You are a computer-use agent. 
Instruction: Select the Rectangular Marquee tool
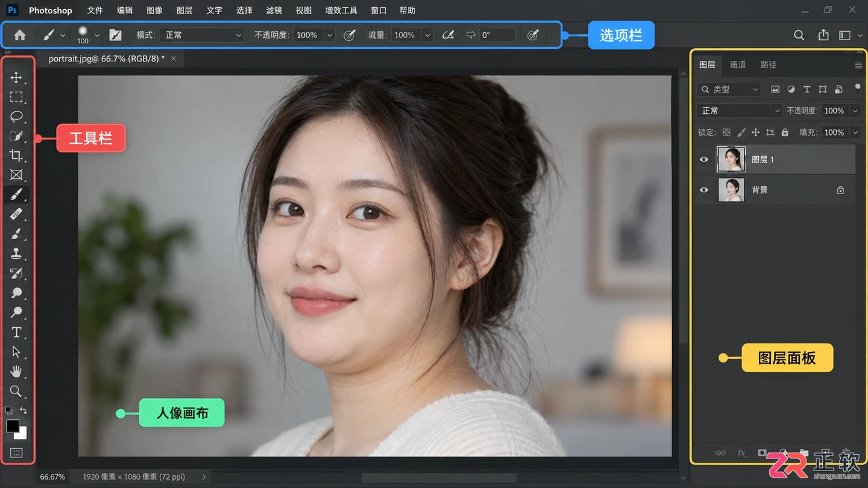point(16,97)
